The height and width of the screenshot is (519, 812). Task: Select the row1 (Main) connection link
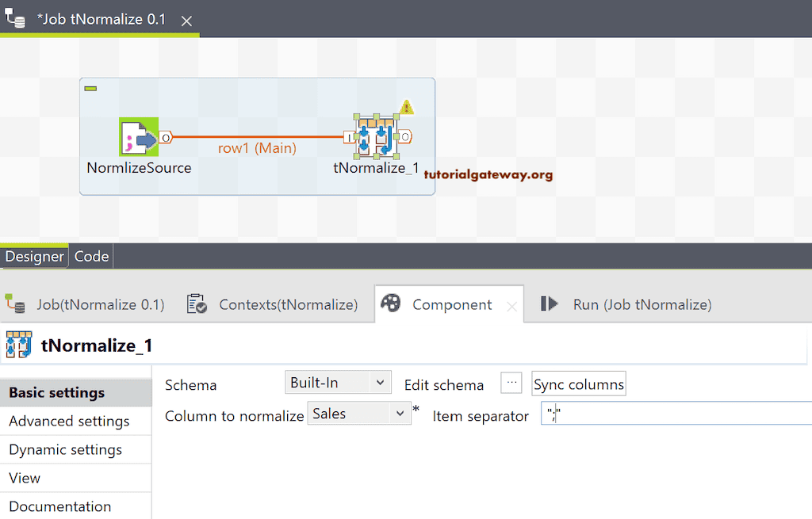pos(257,135)
